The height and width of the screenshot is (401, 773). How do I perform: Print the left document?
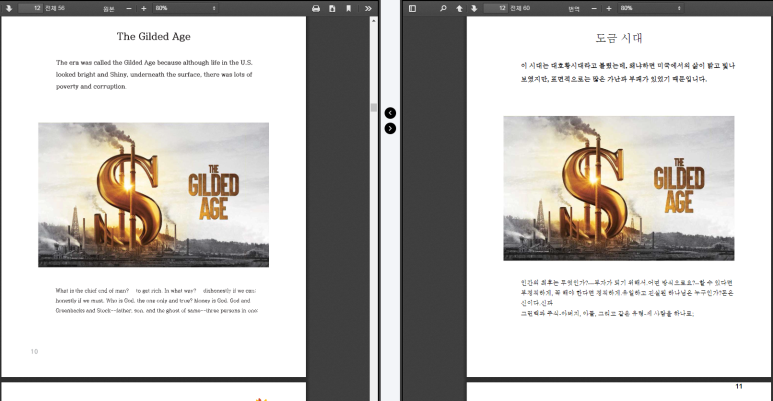click(x=316, y=8)
